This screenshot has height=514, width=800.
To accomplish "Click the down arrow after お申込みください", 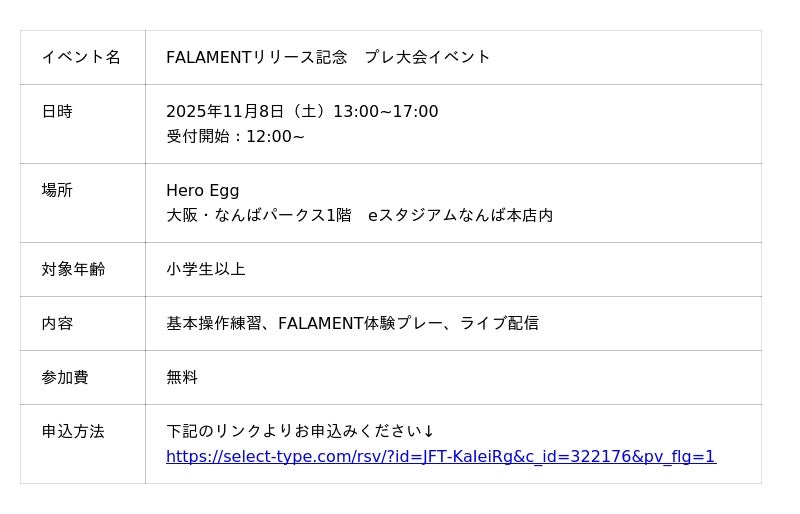I will (x=429, y=432).
